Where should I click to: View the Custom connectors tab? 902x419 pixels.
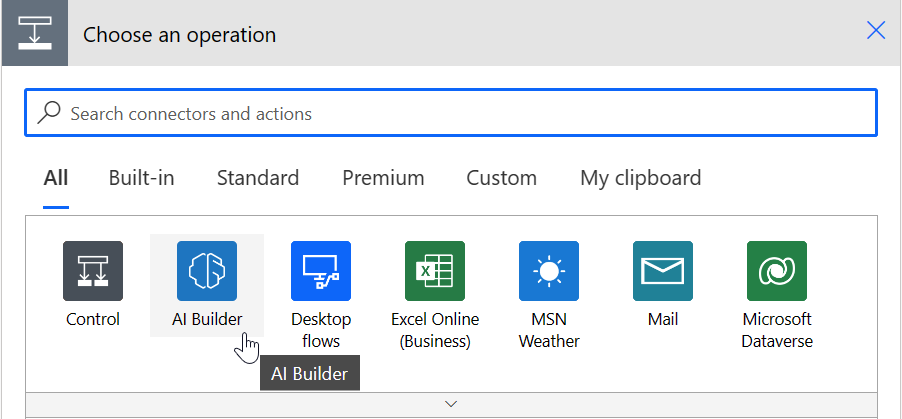click(502, 178)
